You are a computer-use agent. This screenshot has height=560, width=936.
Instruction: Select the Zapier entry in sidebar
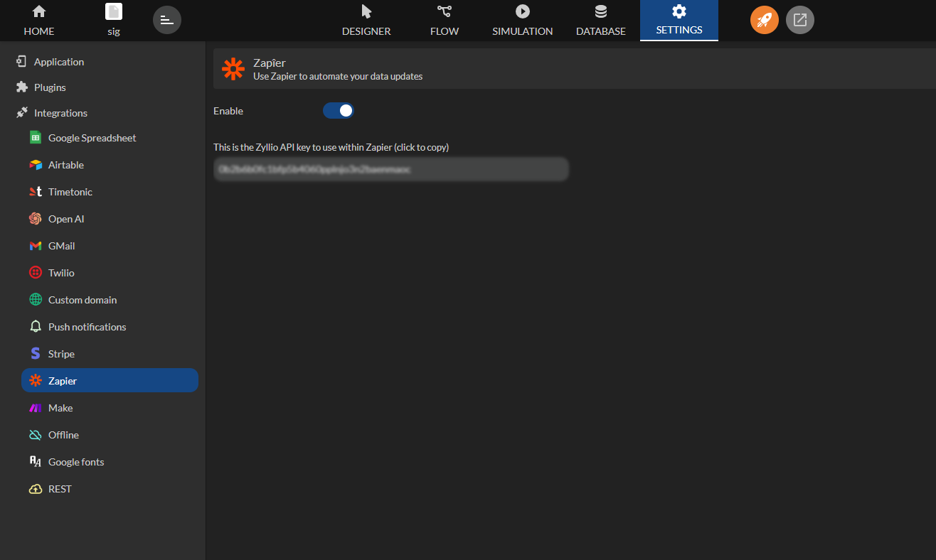tap(110, 381)
